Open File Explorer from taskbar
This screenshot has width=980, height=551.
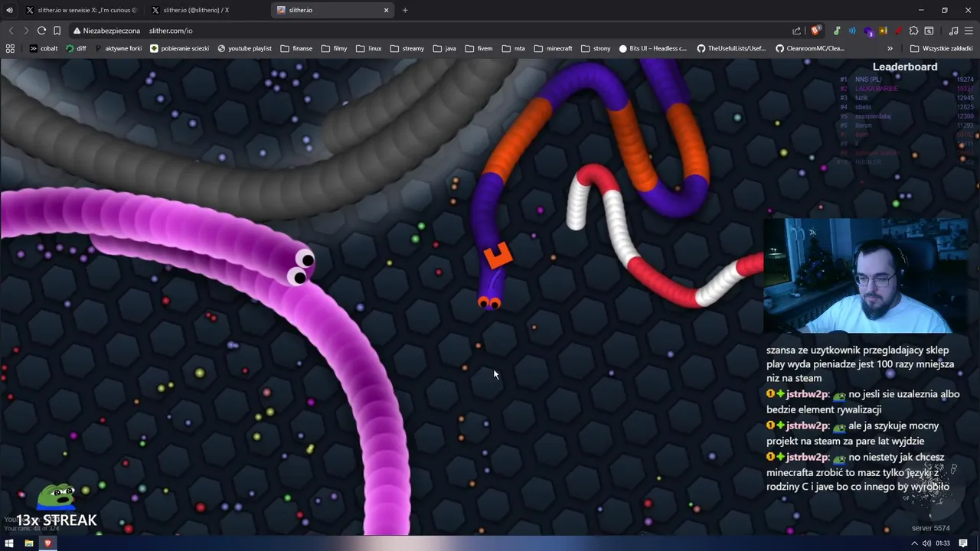[28, 543]
